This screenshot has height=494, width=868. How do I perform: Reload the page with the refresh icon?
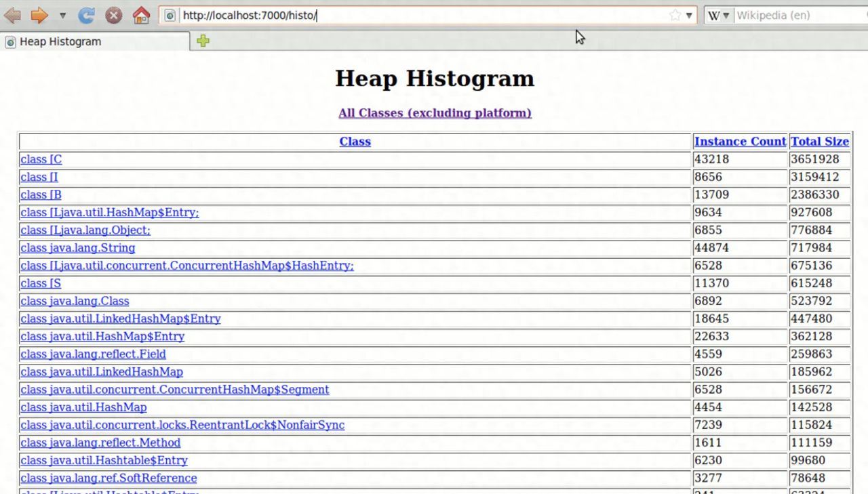86,15
